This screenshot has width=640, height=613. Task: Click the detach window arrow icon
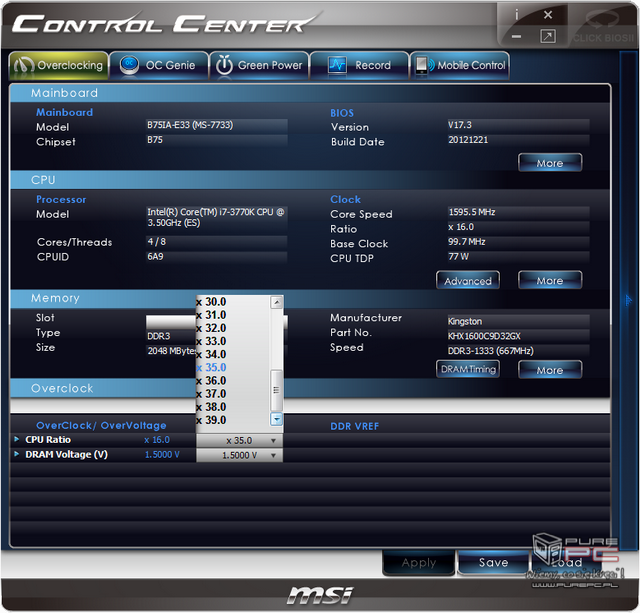548,36
